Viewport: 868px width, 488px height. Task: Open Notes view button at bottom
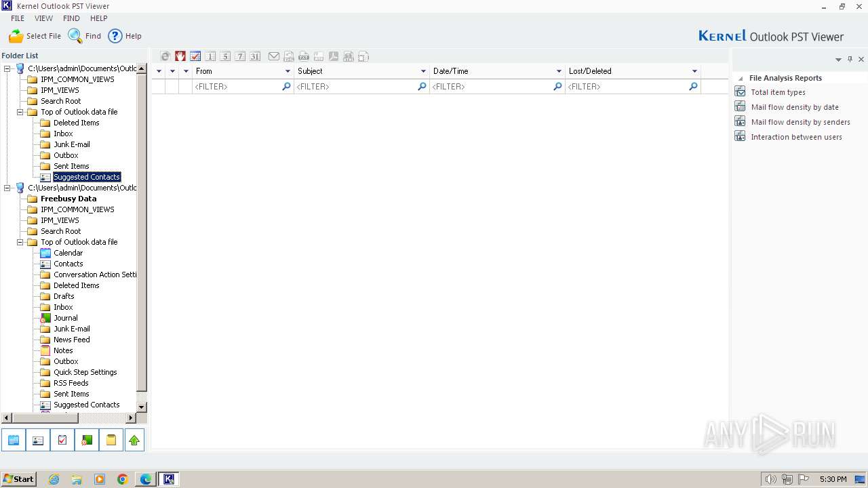(x=111, y=440)
